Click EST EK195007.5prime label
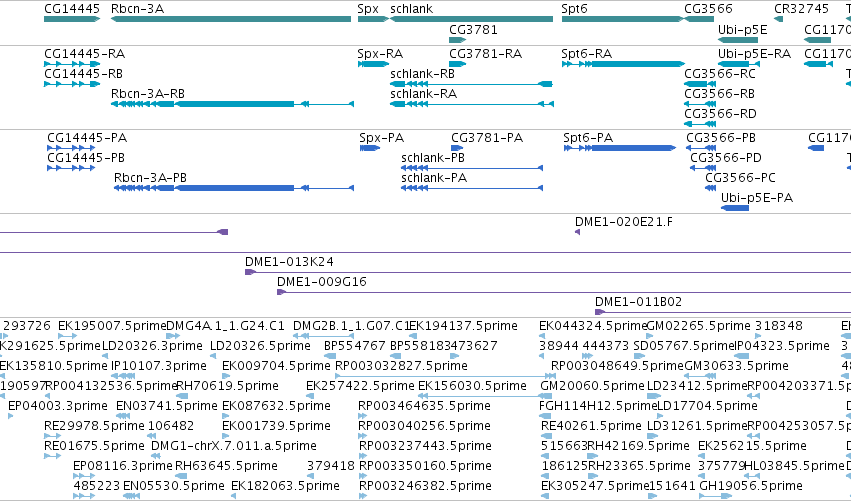 tap(112, 326)
